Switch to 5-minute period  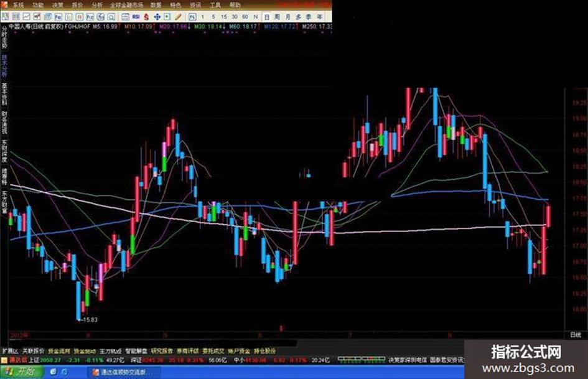click(x=213, y=17)
